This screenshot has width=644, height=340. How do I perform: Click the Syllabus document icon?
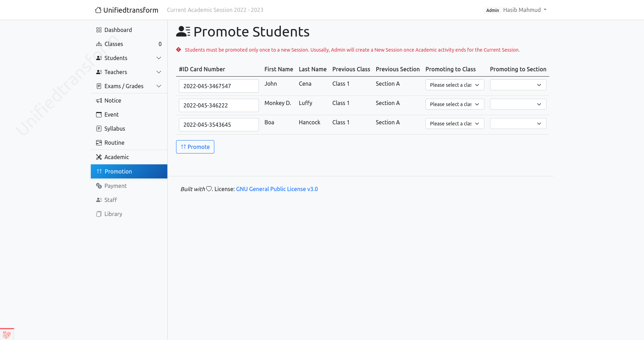coord(99,129)
